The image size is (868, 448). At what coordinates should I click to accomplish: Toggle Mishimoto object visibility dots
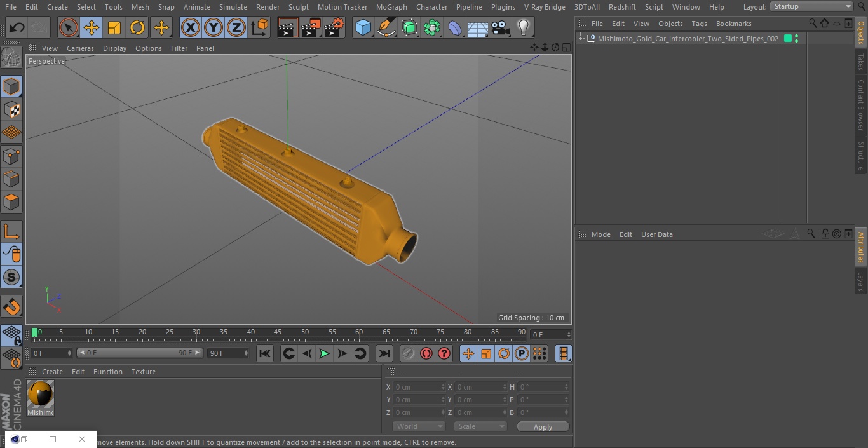[797, 39]
